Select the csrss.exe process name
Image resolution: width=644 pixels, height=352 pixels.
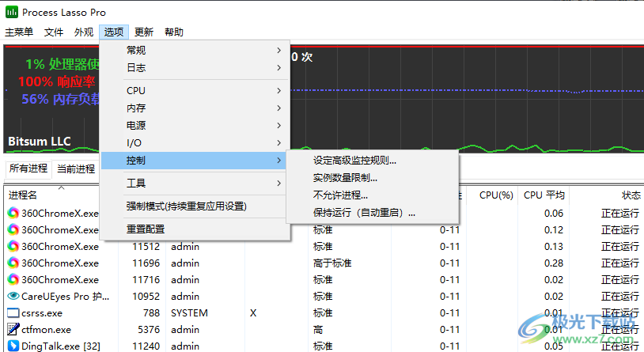tap(42, 313)
